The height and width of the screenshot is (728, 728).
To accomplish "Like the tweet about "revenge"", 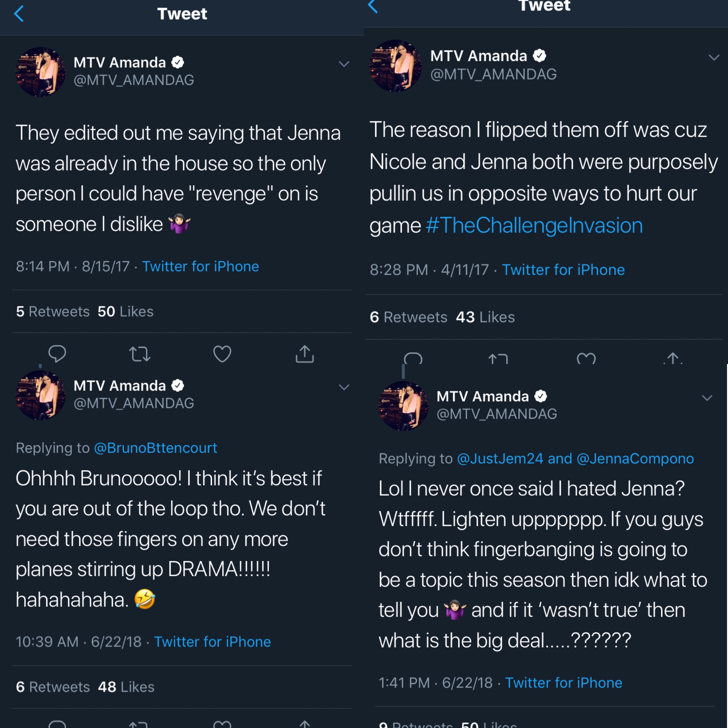I will coord(222,354).
